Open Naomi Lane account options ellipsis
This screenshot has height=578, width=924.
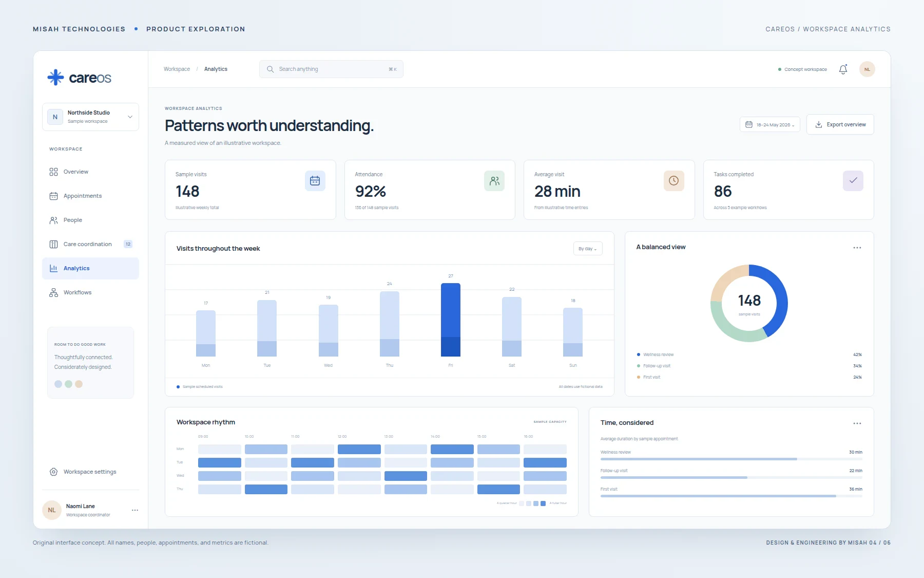[x=135, y=510]
